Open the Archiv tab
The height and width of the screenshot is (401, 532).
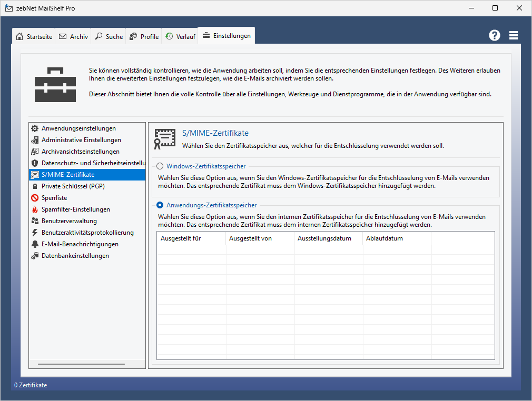(73, 37)
